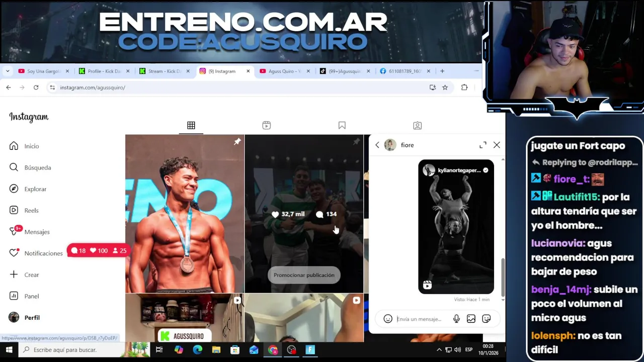Switch to the saved posts tab
This screenshot has height=362, width=644.
342,125
